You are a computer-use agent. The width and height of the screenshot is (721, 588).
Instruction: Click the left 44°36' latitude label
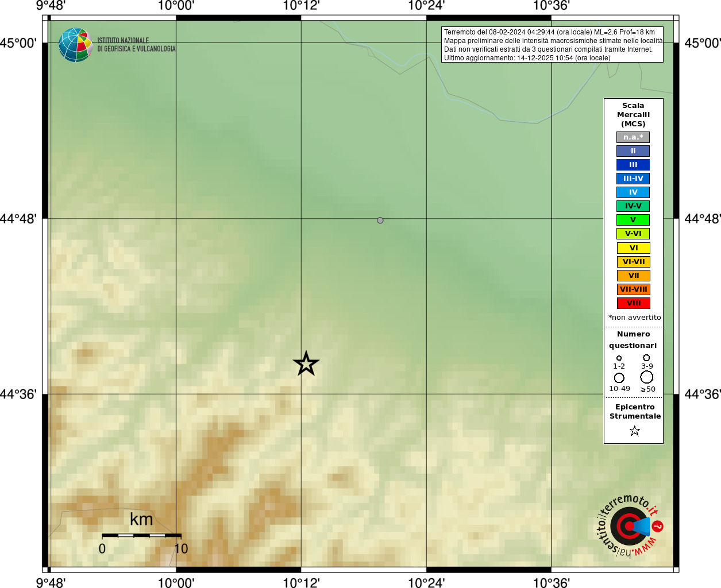(x=18, y=394)
